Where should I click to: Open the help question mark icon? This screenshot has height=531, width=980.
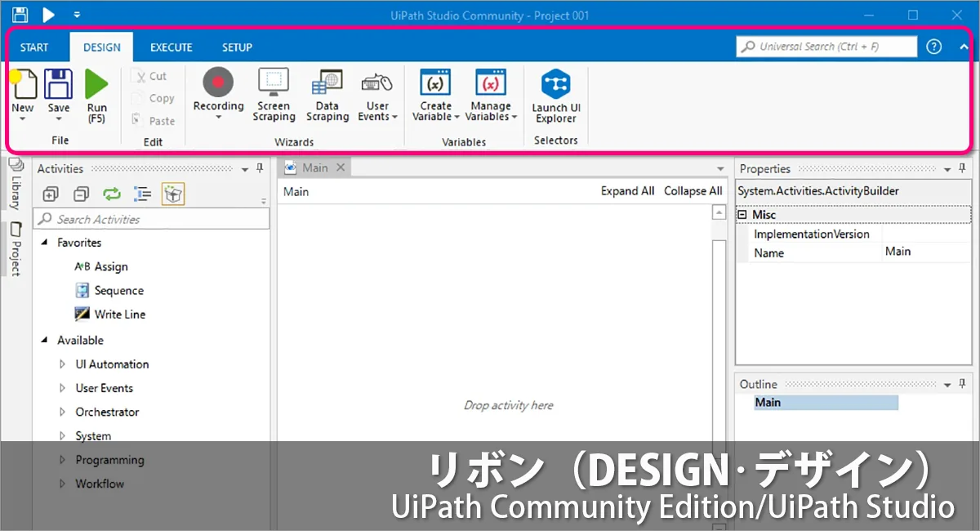tap(934, 47)
